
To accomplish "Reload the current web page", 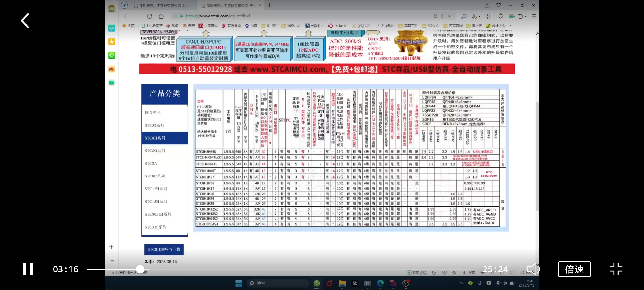I will tap(149, 16).
